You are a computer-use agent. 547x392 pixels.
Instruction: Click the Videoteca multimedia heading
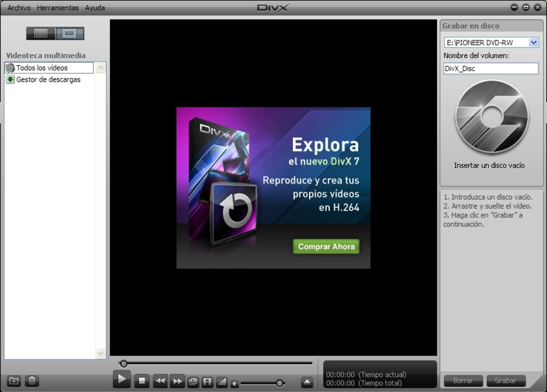pyautogui.click(x=46, y=55)
